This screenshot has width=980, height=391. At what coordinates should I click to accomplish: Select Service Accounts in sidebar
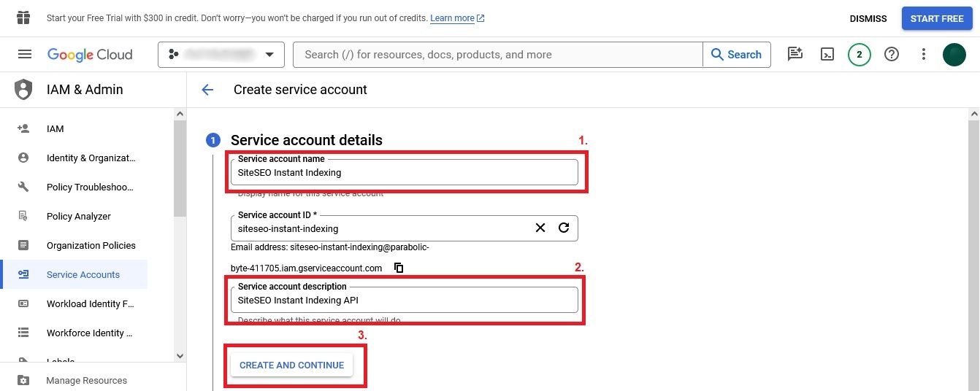coord(74,274)
